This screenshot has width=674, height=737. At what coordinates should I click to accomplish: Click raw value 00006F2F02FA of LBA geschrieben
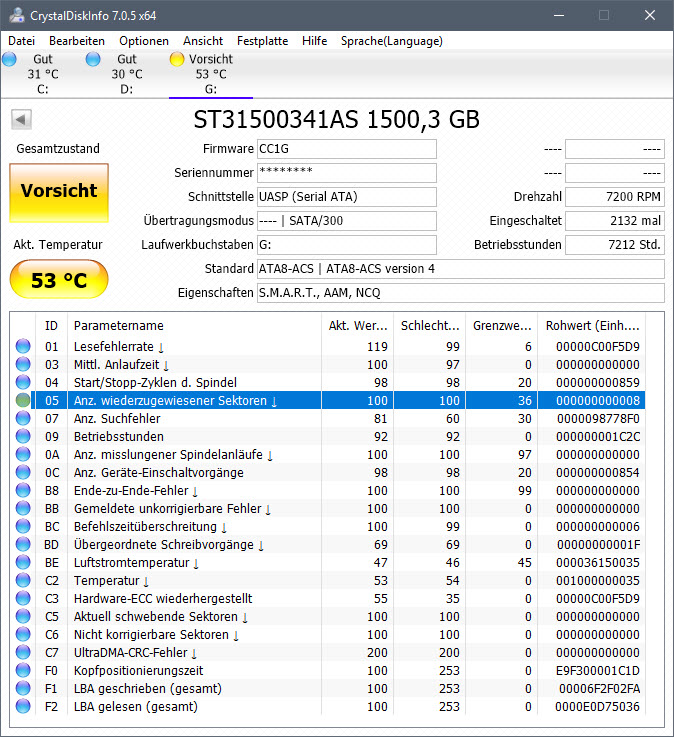coord(599,689)
